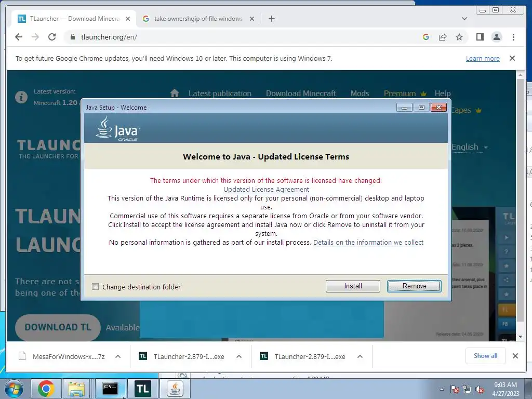The image size is (532, 399).
Task: Open a new Chrome tab
Action: 271,19
